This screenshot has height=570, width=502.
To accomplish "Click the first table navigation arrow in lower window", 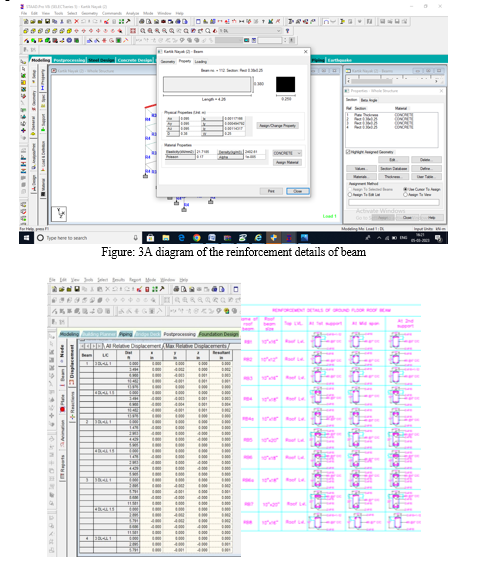I will [83, 346].
